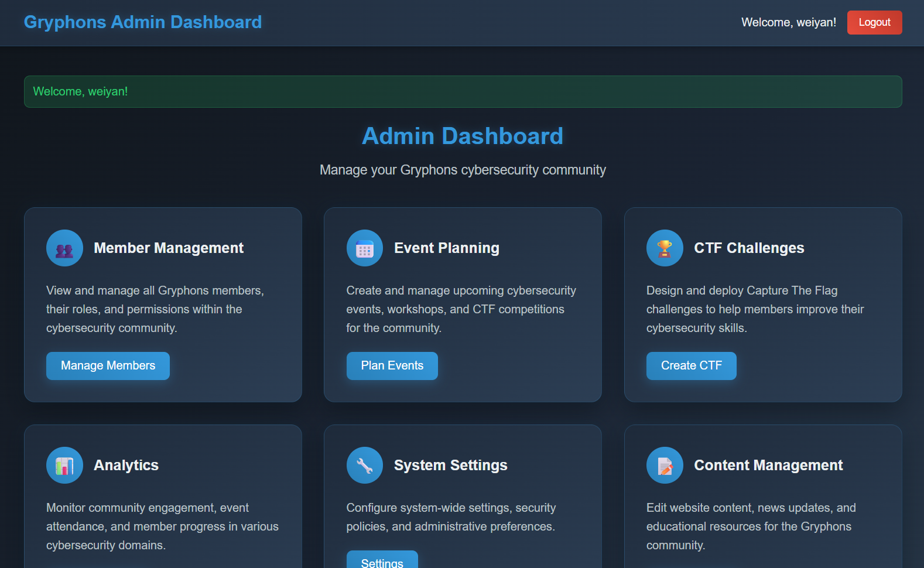The image size is (924, 568).
Task: Click the System Settings wrench icon
Action: coord(364,466)
